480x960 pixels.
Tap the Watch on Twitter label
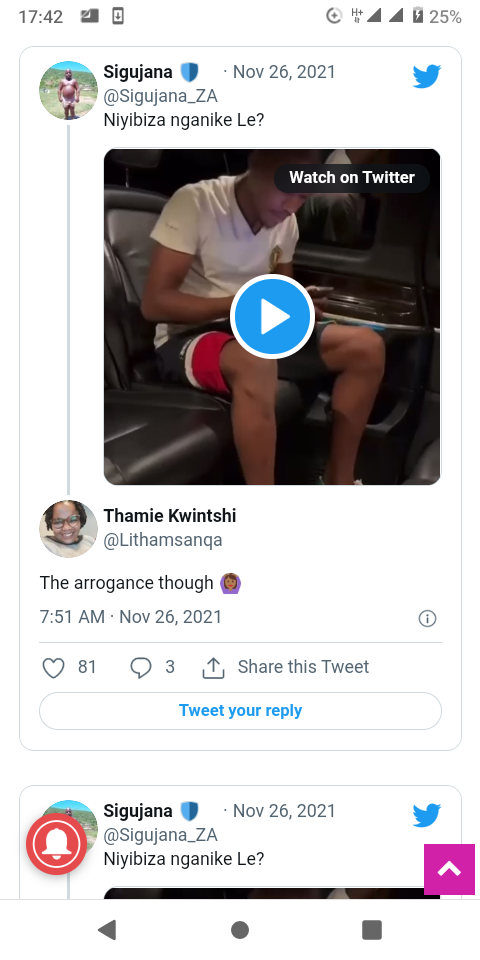coord(351,178)
